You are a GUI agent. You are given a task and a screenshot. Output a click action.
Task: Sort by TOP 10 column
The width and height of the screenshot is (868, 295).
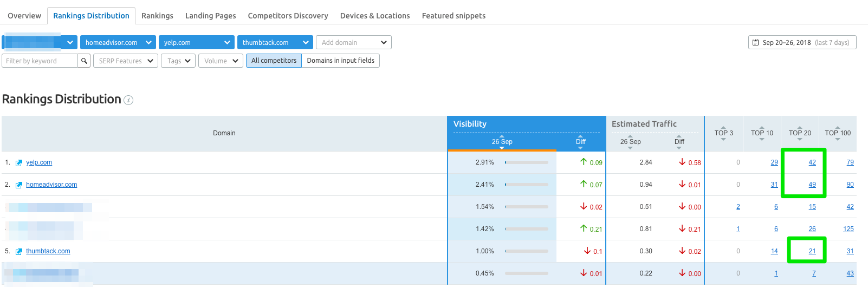point(762,133)
